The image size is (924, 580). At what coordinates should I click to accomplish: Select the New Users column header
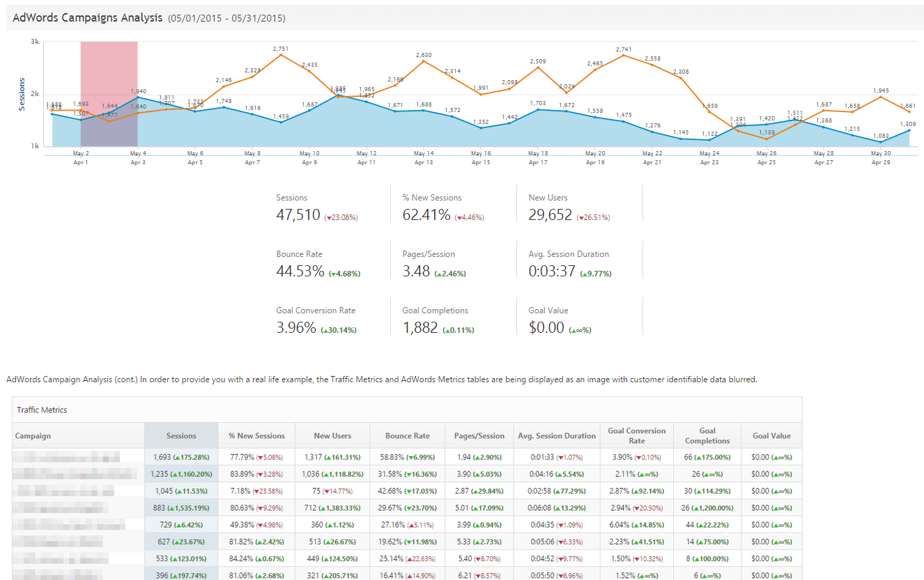tap(332, 436)
